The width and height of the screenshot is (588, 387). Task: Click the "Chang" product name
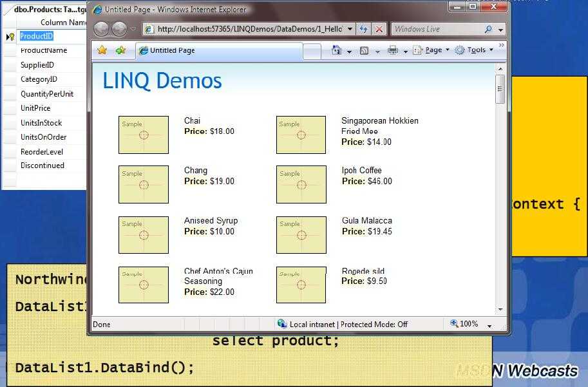click(x=195, y=171)
